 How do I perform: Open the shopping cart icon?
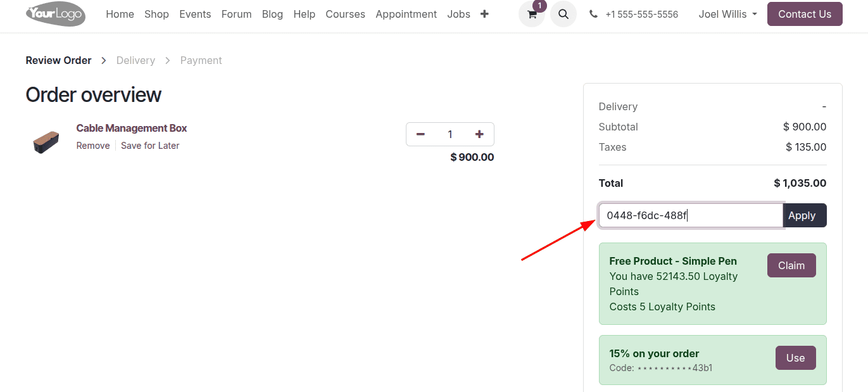click(x=532, y=14)
